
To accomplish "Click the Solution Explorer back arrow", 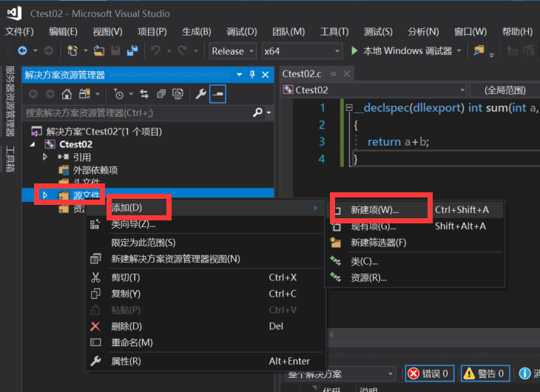I will (x=33, y=94).
